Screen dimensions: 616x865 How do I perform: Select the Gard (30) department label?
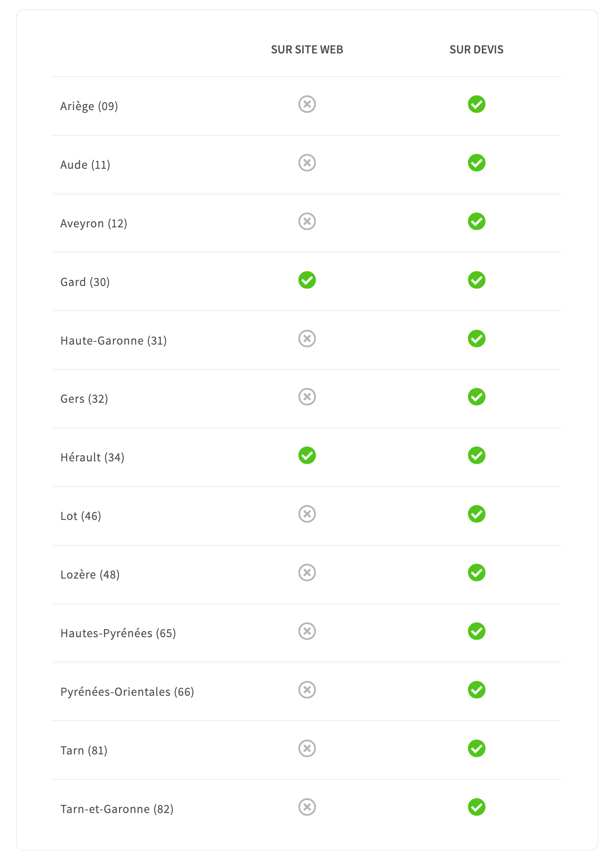[85, 282]
